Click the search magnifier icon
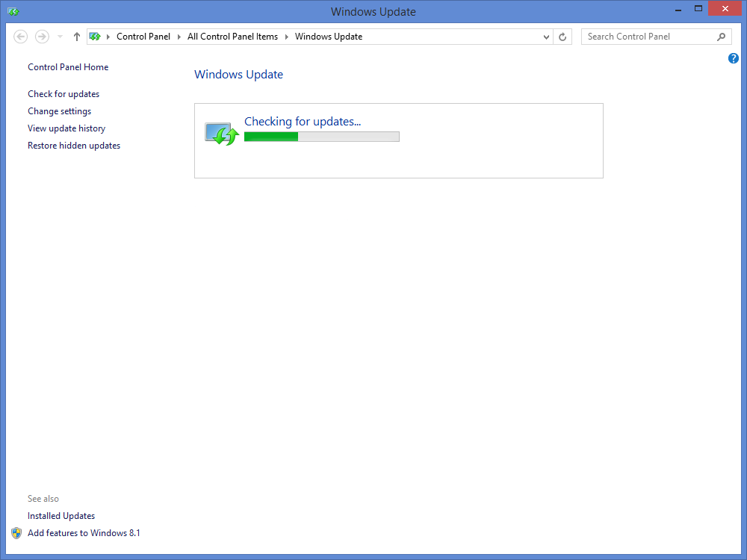Viewport: 747px width, 560px height. pos(721,37)
